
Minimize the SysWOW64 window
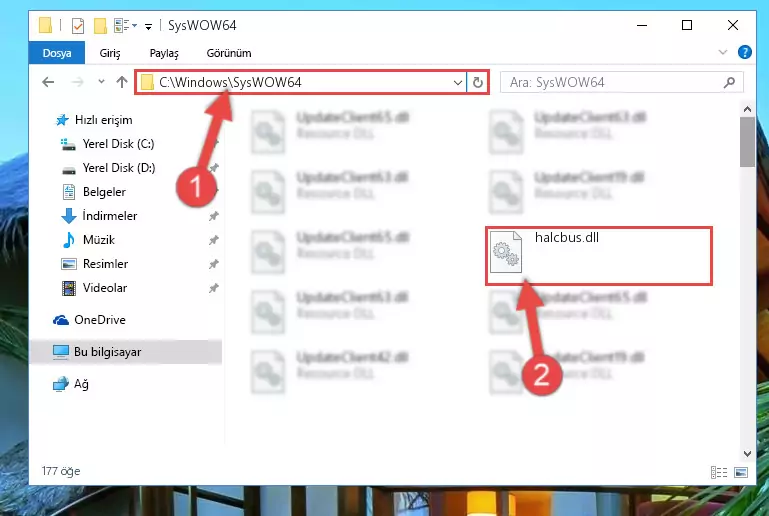coord(642,25)
